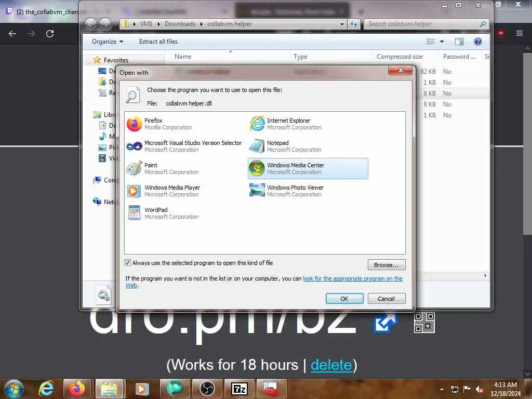This screenshot has width=532, height=399.
Task: Refresh the Explorer address bar
Action: pyautogui.click(x=353, y=24)
